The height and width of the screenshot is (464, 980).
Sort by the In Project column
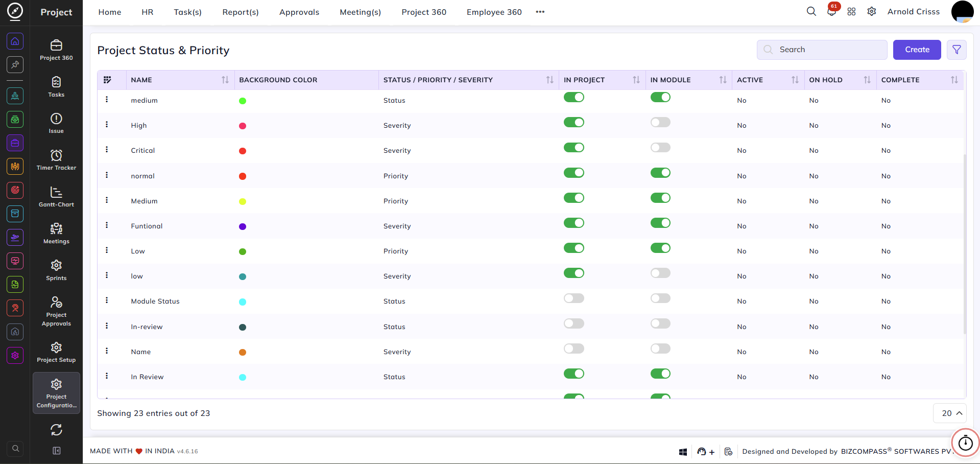point(636,80)
